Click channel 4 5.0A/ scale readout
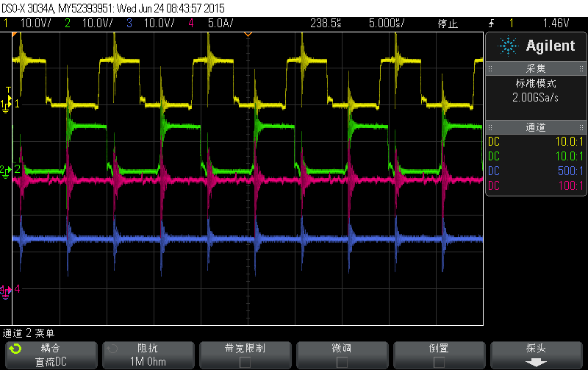The height and width of the screenshot is (370, 588). click(220, 24)
